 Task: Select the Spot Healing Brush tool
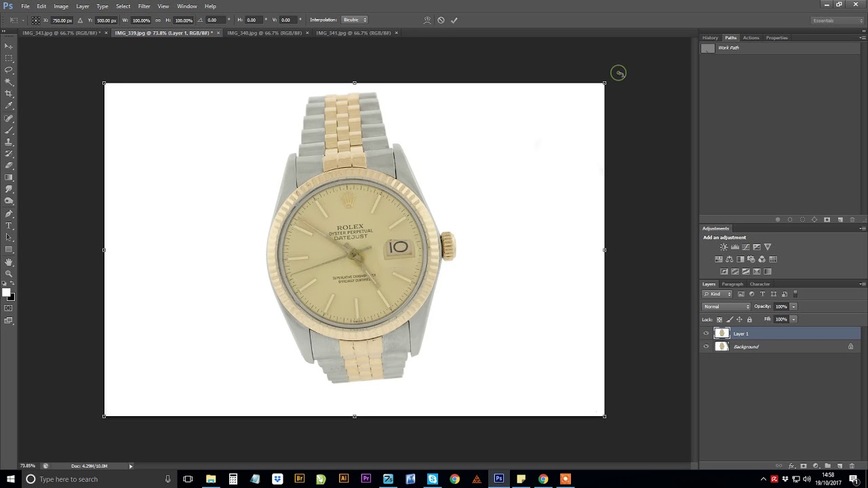coord(9,118)
